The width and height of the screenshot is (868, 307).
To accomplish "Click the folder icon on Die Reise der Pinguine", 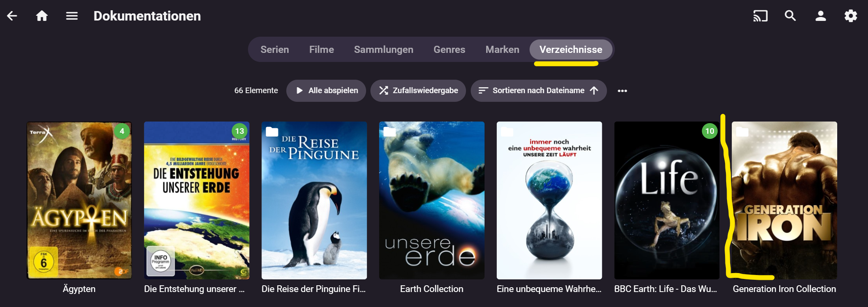I will [272, 131].
